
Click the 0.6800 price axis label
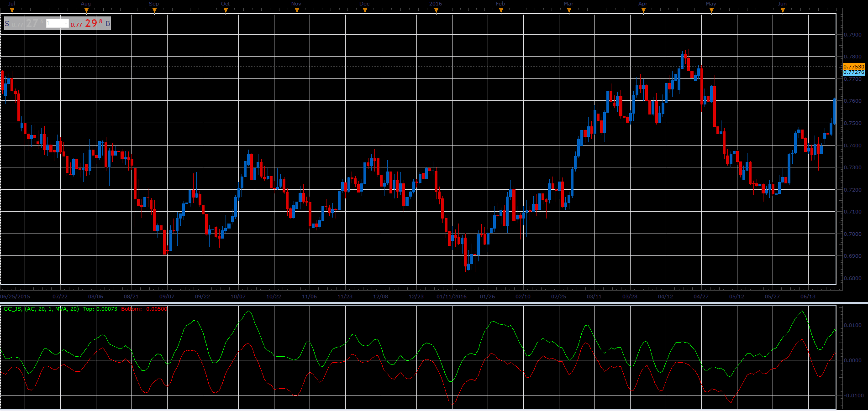click(852, 278)
